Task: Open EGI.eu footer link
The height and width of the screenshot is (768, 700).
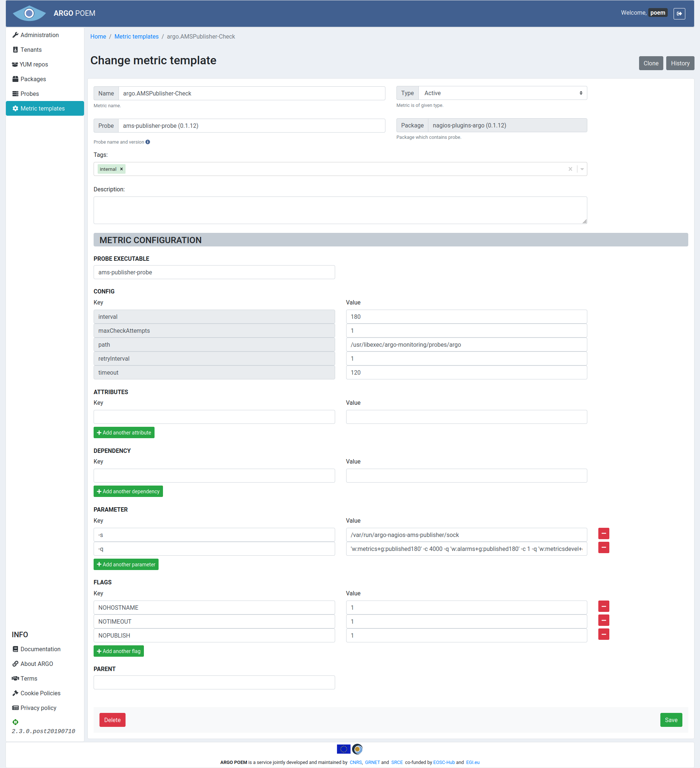Action: (x=473, y=762)
